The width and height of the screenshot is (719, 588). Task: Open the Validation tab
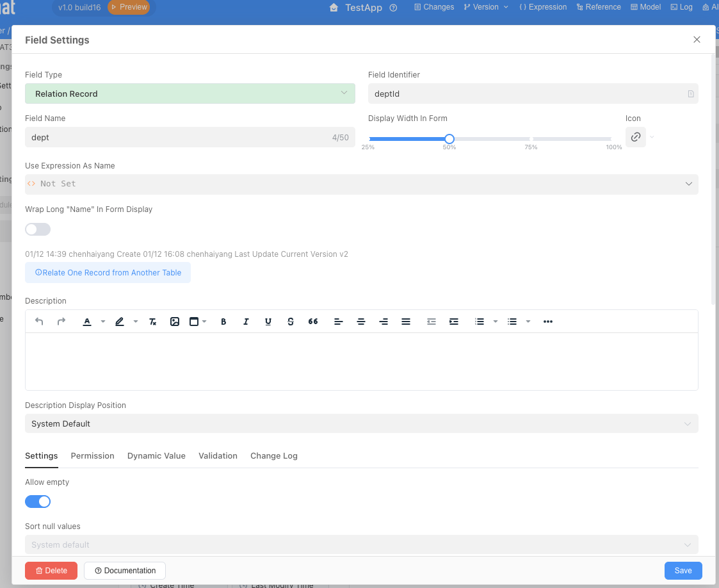[218, 456]
